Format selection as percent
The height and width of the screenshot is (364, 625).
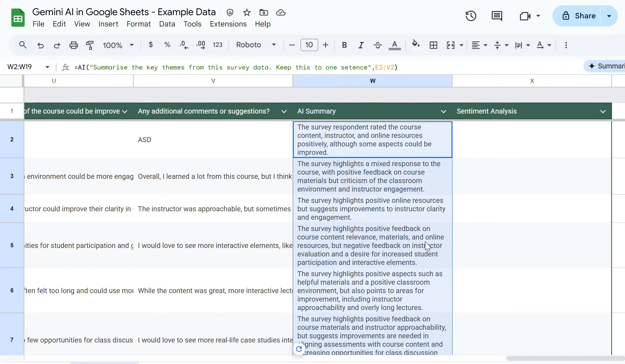pyautogui.click(x=167, y=45)
